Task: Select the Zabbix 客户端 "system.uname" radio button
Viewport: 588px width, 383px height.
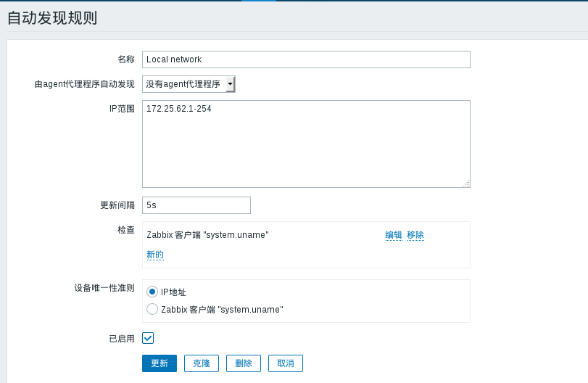Action: 152,309
